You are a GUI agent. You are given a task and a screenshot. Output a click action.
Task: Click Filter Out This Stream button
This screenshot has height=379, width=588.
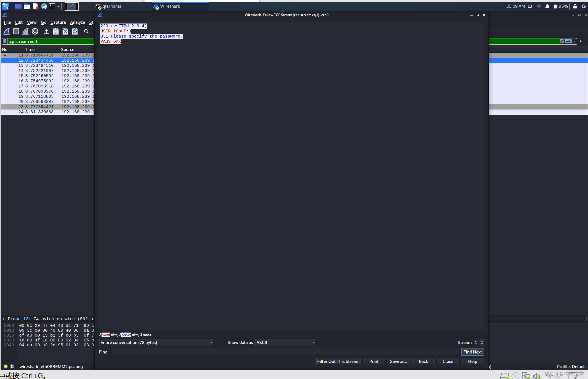[338, 361]
